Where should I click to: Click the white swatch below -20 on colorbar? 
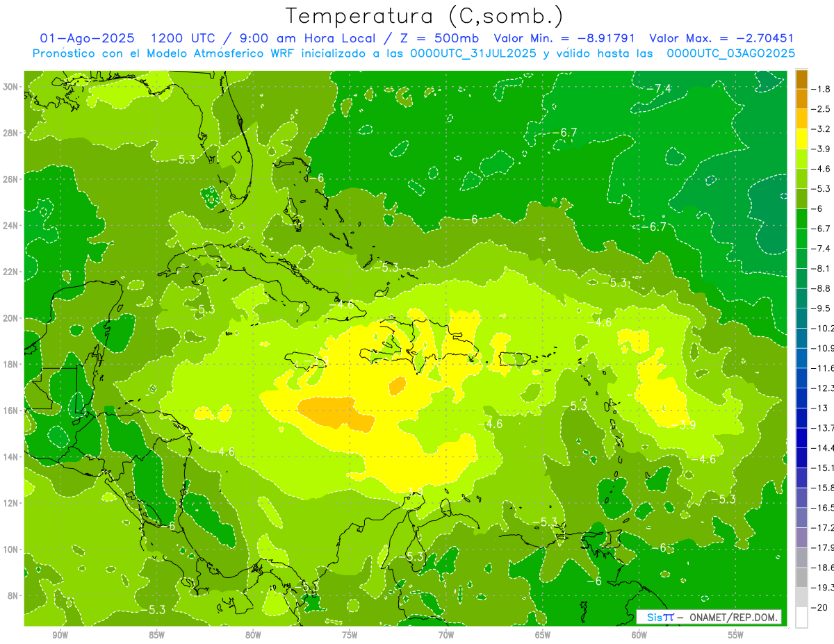coord(801,617)
